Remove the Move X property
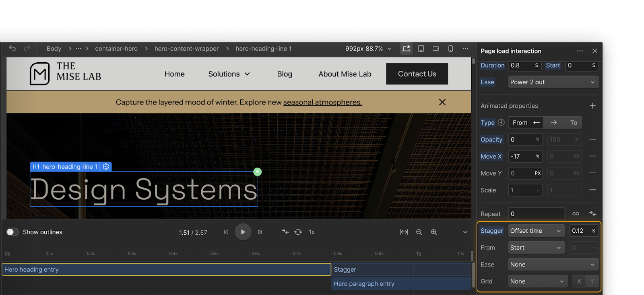 tap(592, 156)
